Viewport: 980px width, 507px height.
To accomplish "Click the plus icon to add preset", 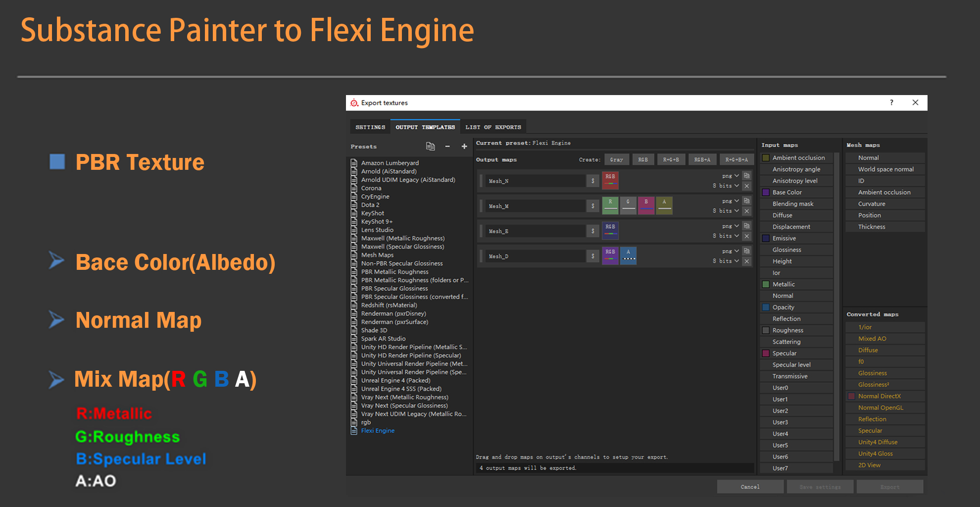I will [x=464, y=146].
